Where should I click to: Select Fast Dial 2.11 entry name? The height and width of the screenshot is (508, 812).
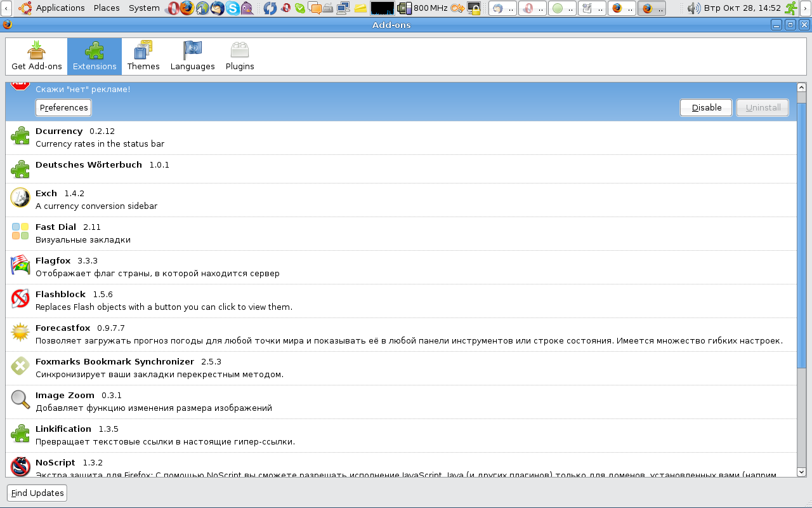(x=68, y=227)
